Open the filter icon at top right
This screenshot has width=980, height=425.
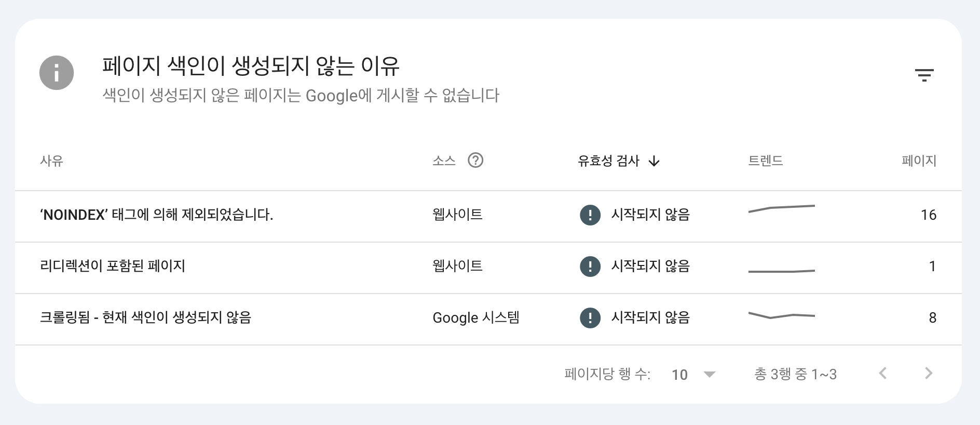[x=925, y=74]
